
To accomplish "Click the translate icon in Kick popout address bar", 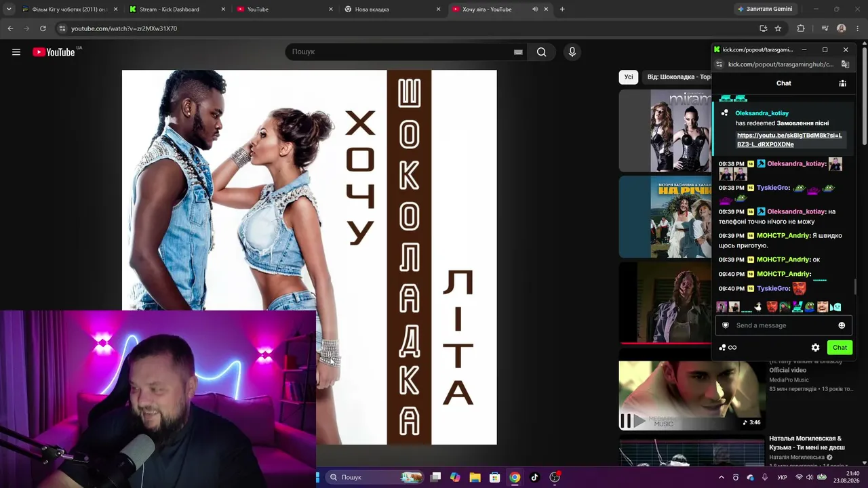I will 845,64.
